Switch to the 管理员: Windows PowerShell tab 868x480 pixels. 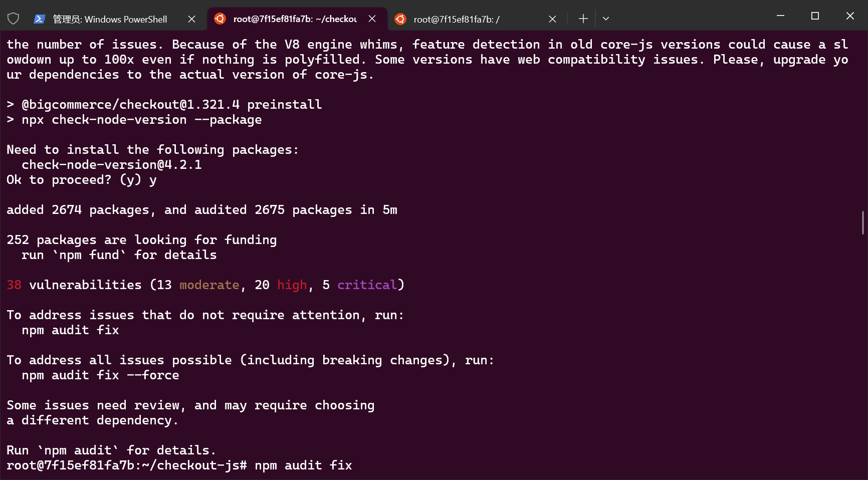pos(110,19)
